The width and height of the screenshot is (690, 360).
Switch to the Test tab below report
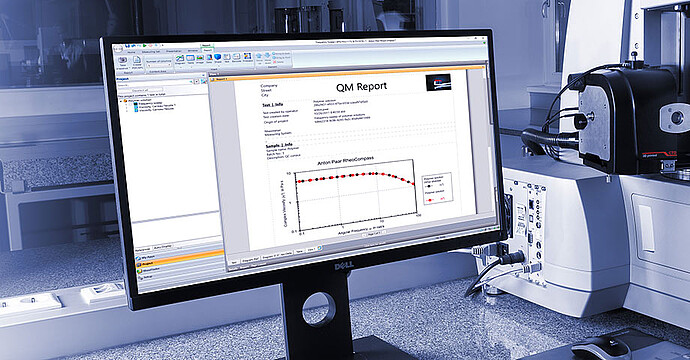234,262
